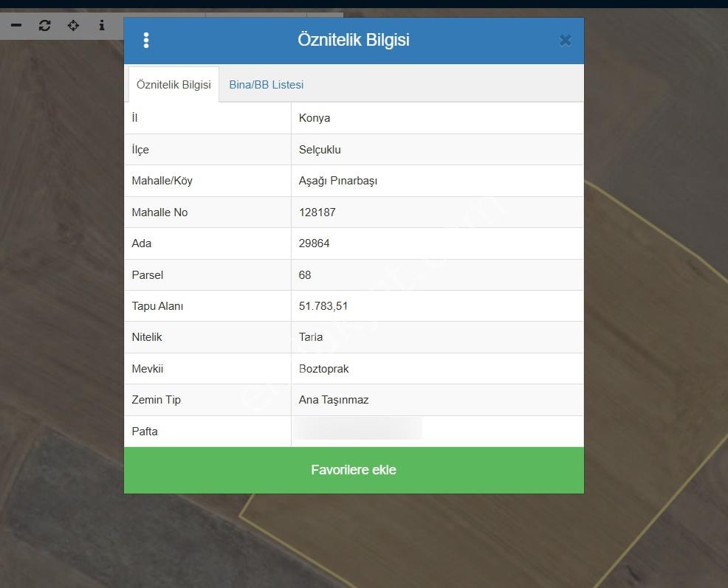Screen dimensions: 728x588
Task: Click the Mahalle No value 128187
Action: [x=317, y=212]
